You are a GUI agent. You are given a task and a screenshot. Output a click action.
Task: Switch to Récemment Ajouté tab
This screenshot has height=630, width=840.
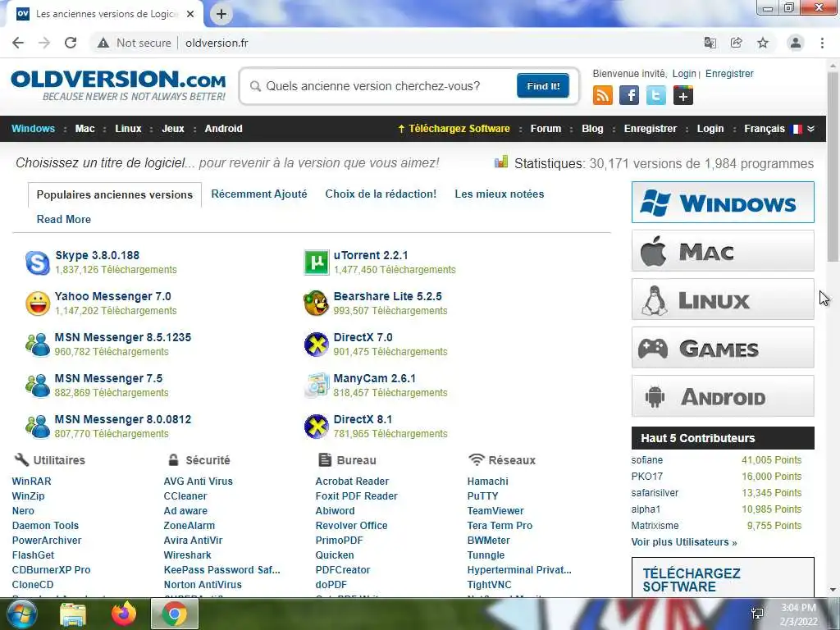point(258,194)
